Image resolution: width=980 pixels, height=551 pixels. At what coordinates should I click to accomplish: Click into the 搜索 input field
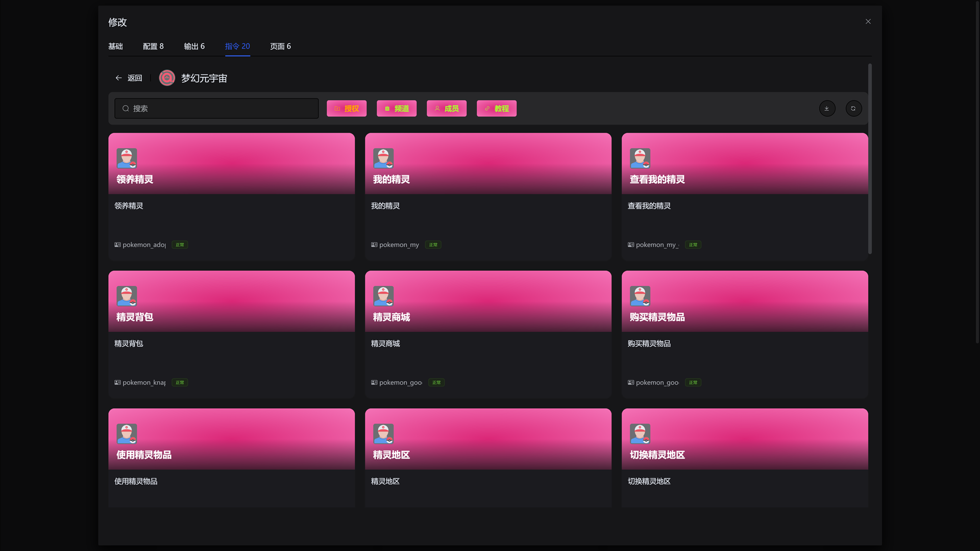[219, 109]
